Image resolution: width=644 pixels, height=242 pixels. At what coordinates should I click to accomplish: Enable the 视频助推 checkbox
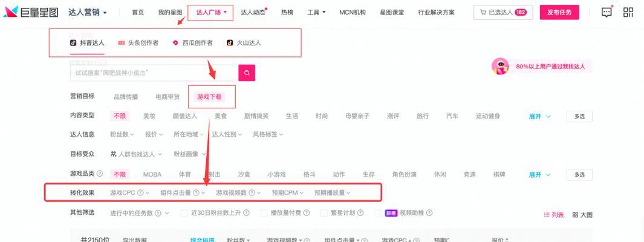tap(378, 213)
